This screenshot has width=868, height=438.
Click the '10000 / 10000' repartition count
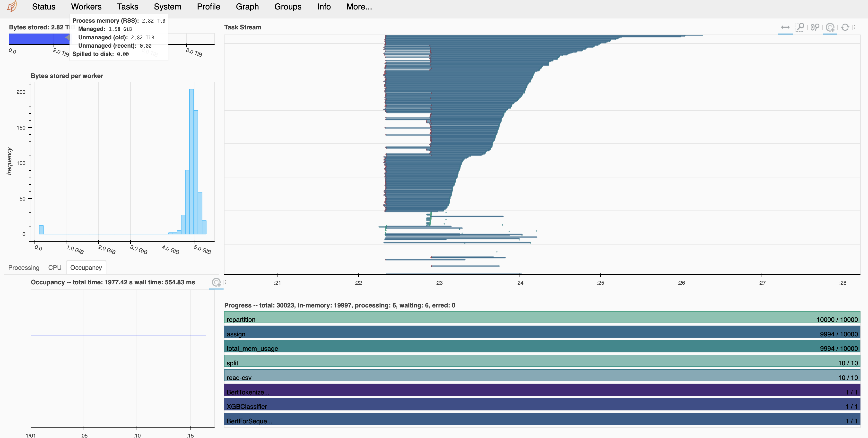(x=837, y=319)
